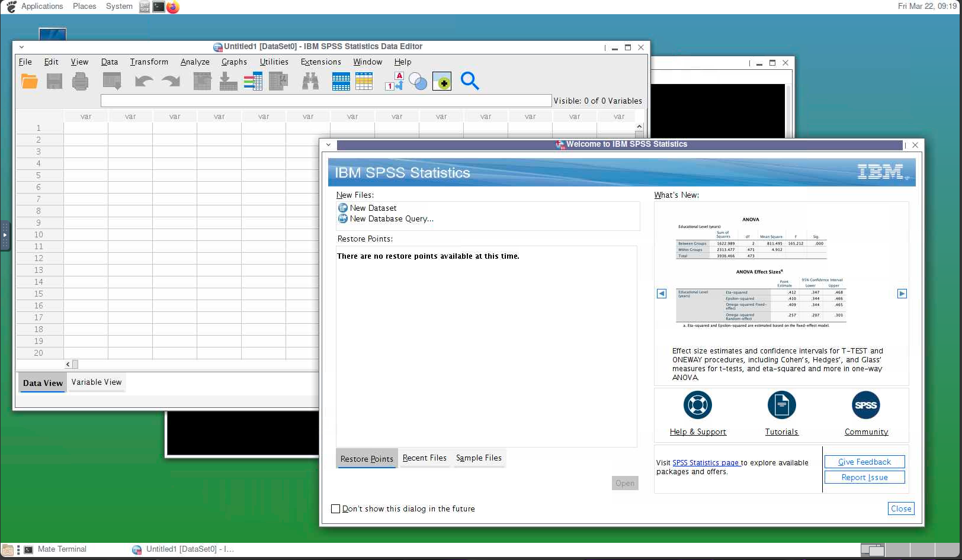Viewport: 962px width, 560px height.
Task: Switch to Data View tab
Action: tap(43, 383)
